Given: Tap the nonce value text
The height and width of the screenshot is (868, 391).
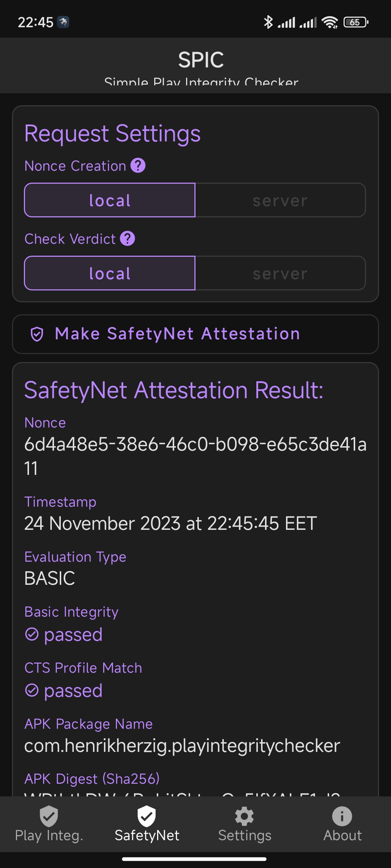Looking at the screenshot, I should 195,456.
